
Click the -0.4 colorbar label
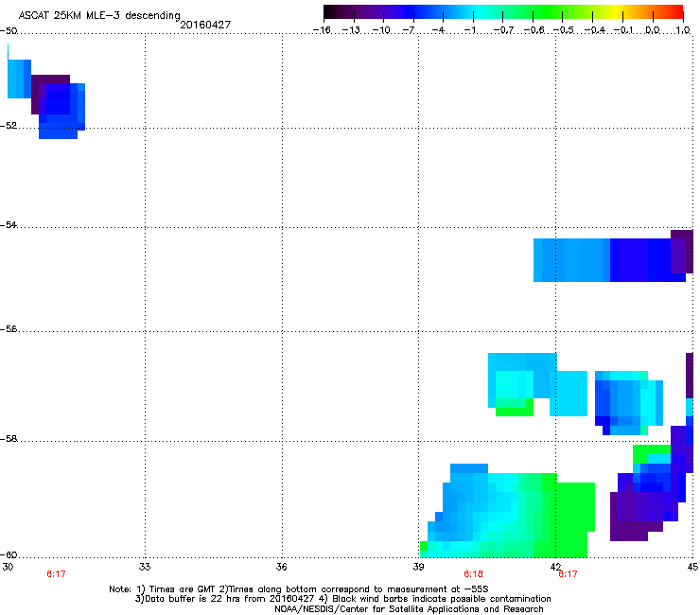click(594, 30)
